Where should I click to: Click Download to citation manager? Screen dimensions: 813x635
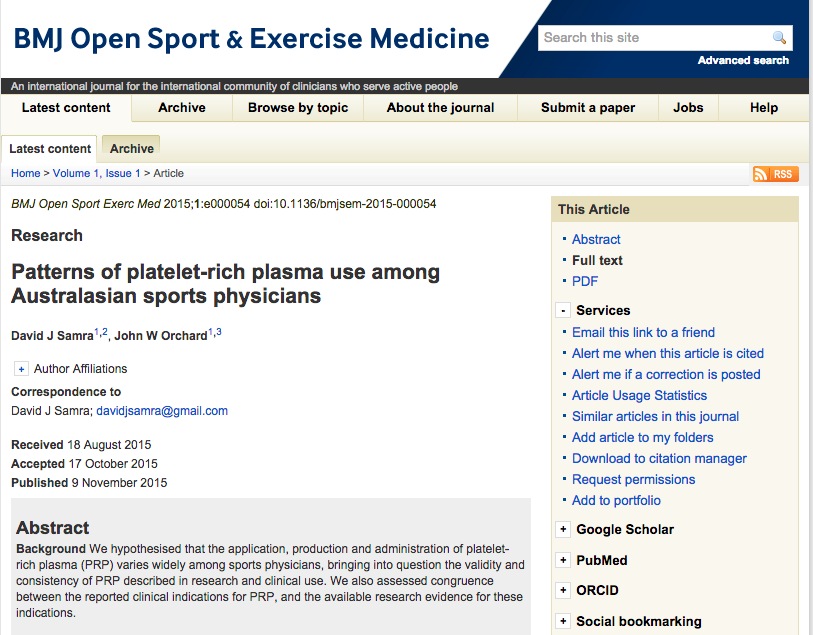659,459
